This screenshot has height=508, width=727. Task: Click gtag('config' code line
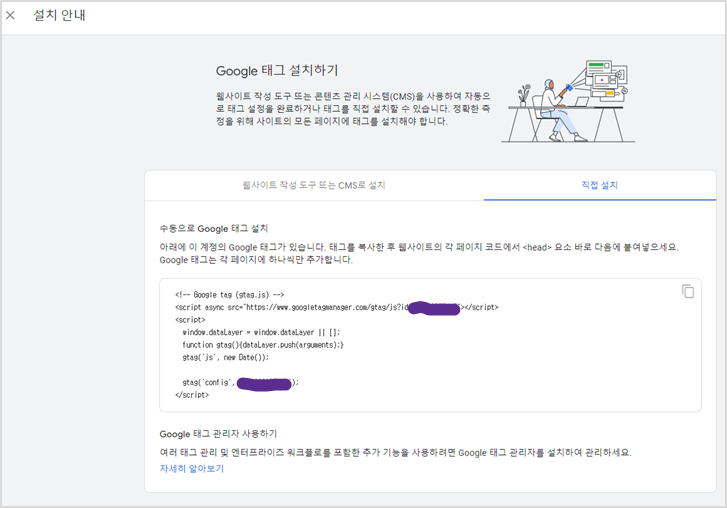(x=240, y=382)
